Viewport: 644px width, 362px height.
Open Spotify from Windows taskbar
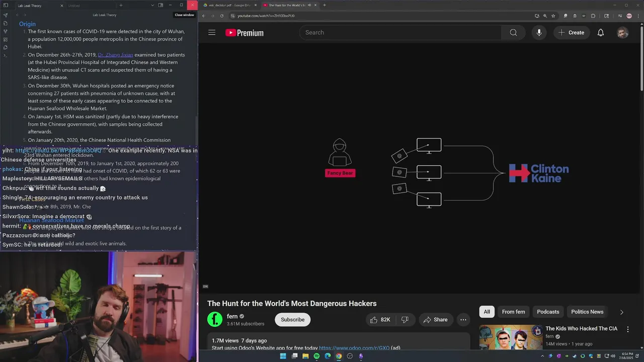(316, 356)
